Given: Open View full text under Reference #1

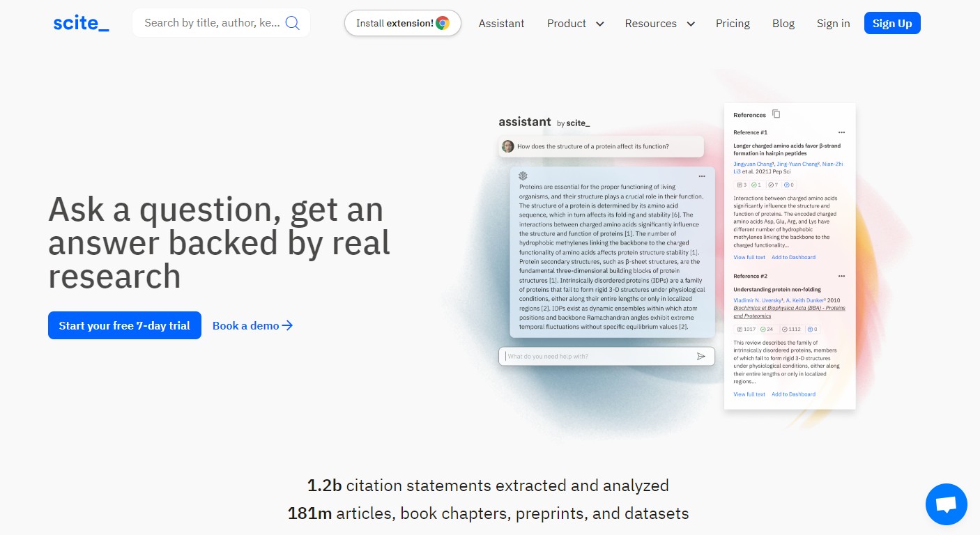Looking at the screenshot, I should click(x=749, y=257).
